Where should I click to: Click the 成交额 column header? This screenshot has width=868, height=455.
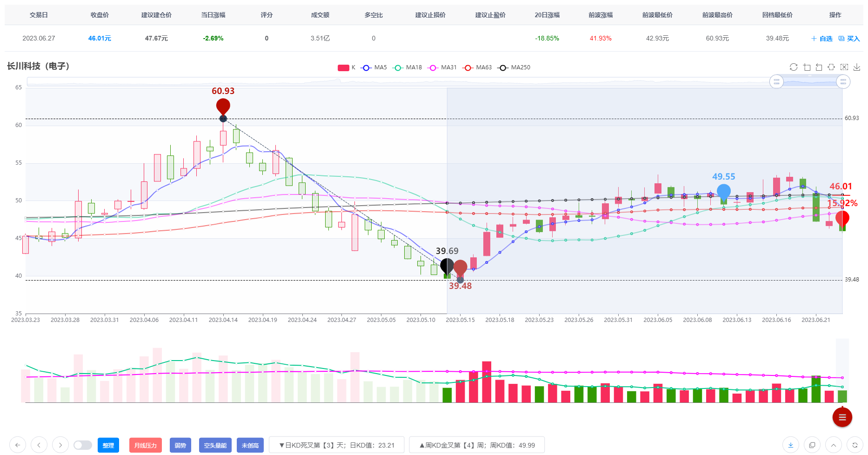coord(320,15)
